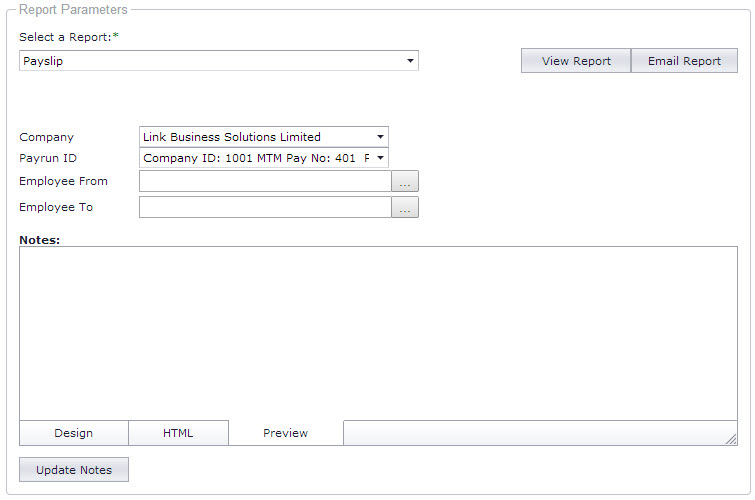Click the Payrun ID field label

(x=48, y=158)
